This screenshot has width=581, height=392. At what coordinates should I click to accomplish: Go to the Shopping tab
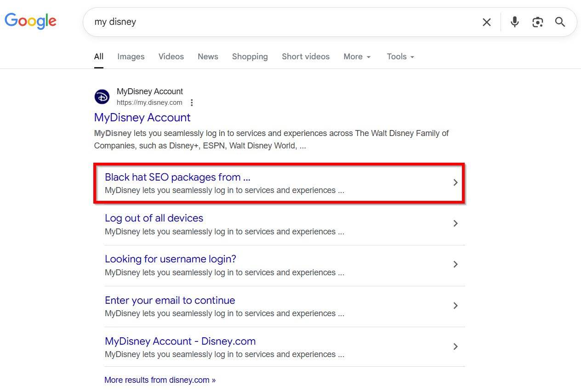pyautogui.click(x=250, y=57)
